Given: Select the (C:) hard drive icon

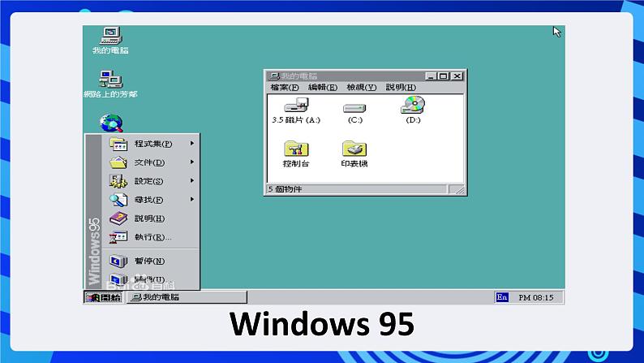Looking at the screenshot, I should tap(354, 107).
